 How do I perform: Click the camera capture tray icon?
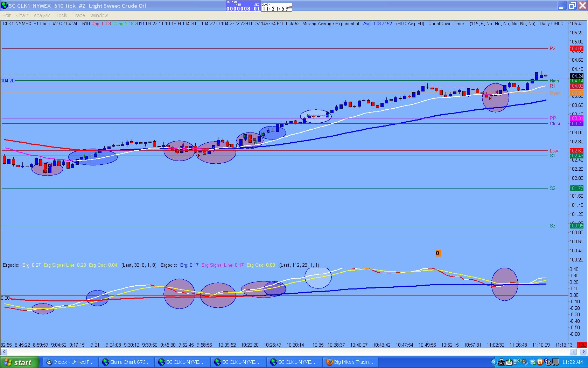coord(502,362)
